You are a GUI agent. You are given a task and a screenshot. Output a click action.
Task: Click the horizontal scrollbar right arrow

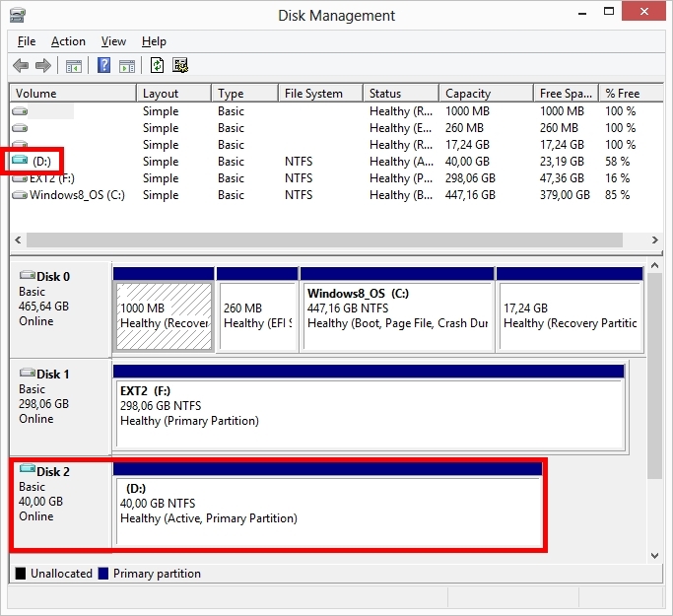pos(654,240)
